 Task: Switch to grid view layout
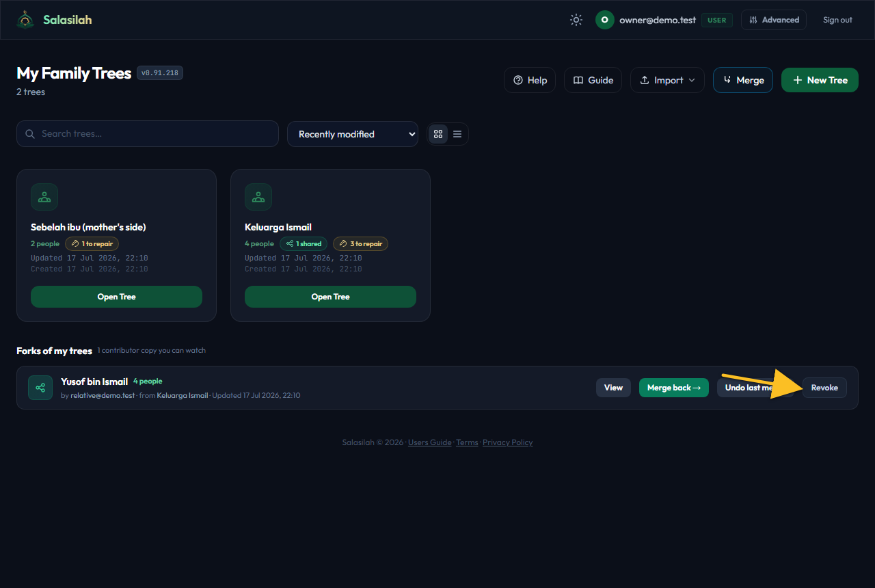pos(438,134)
